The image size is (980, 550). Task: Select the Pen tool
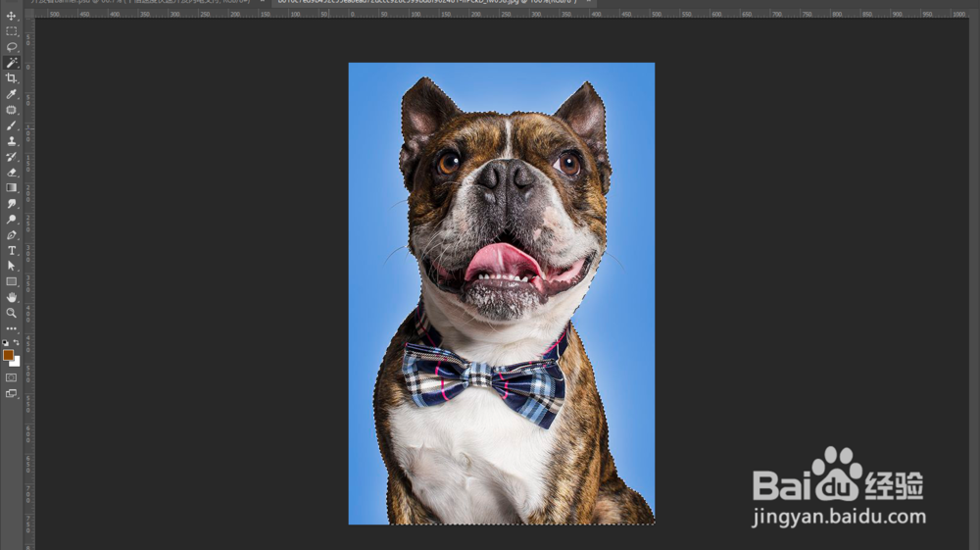click(x=11, y=235)
